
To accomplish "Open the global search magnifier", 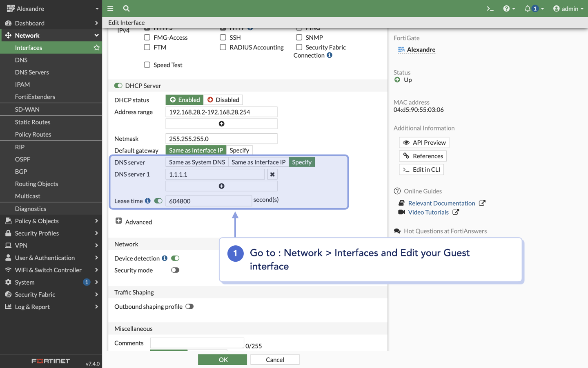I will (126, 8).
